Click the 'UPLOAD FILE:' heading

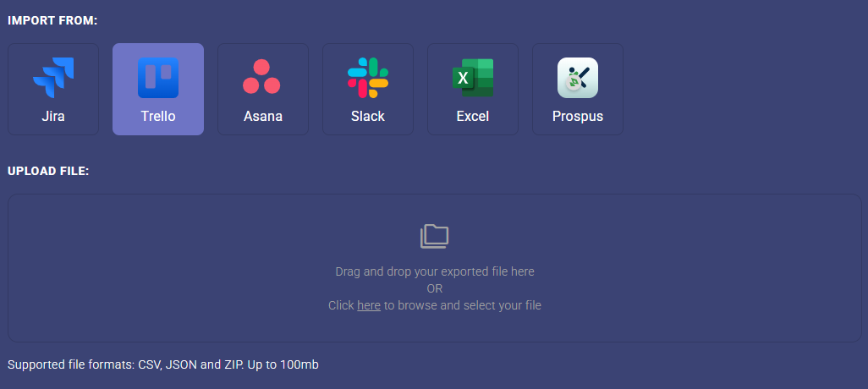tap(48, 171)
